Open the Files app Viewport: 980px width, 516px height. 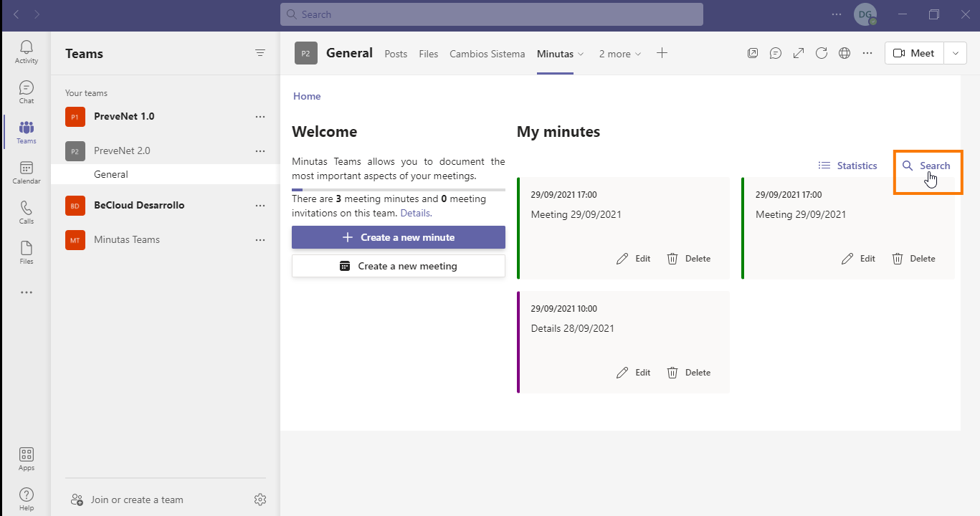point(27,253)
